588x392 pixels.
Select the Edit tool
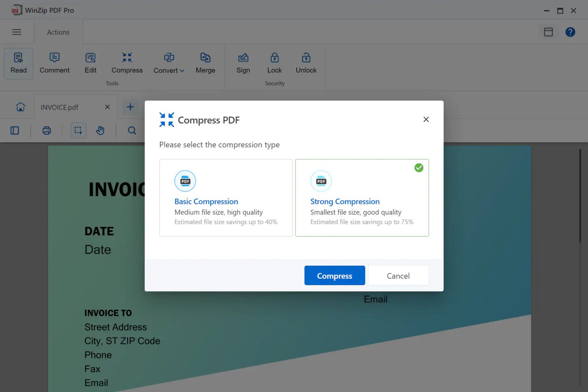90,63
